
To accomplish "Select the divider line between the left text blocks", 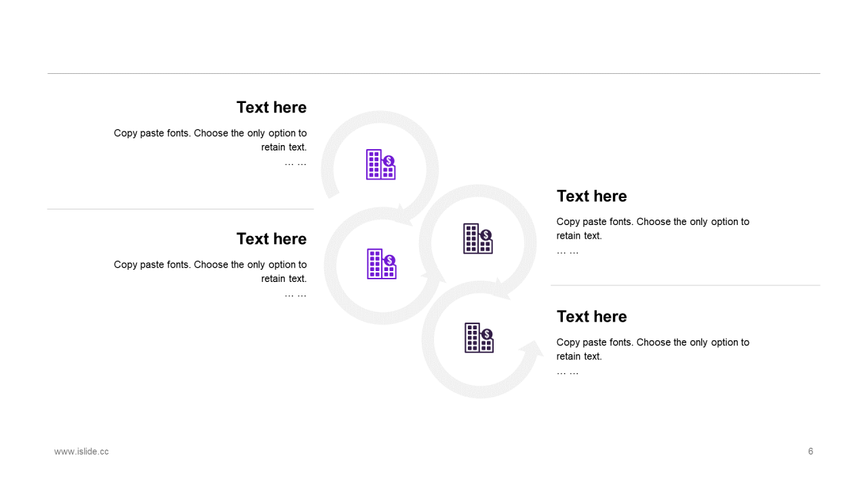I will pyautogui.click(x=180, y=209).
